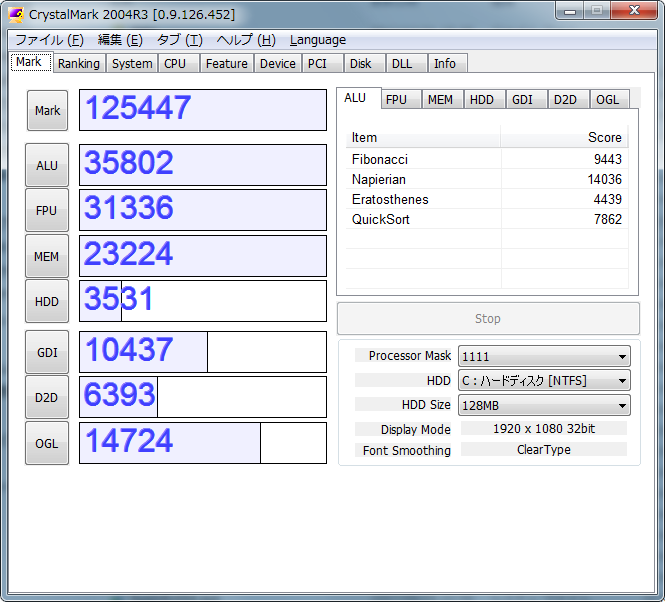Launch the HDD benchmark button
The width and height of the screenshot is (665, 602).
click(x=47, y=301)
